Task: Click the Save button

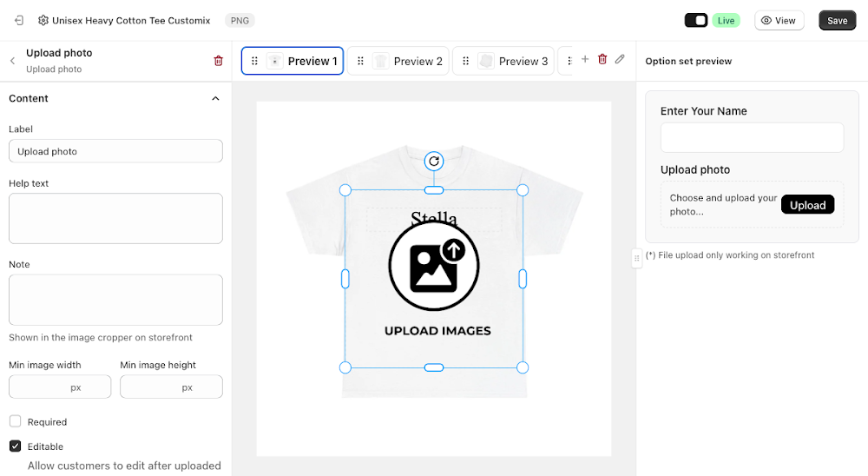Action: (x=837, y=21)
